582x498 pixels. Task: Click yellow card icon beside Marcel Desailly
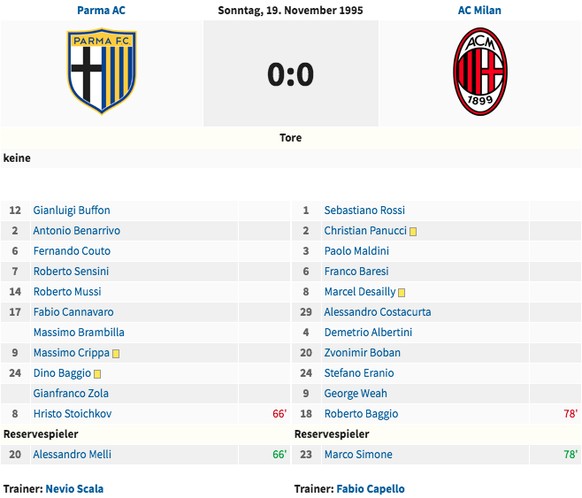(401, 293)
